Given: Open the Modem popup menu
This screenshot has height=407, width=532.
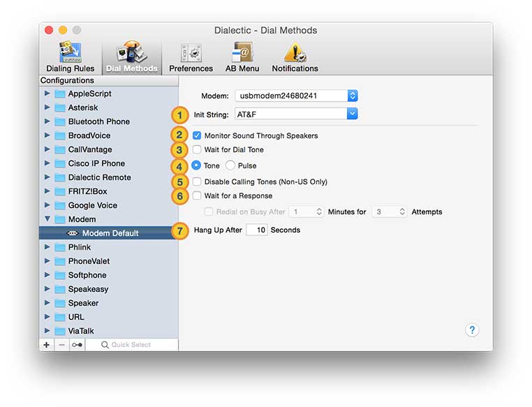Looking at the screenshot, I should [x=296, y=96].
